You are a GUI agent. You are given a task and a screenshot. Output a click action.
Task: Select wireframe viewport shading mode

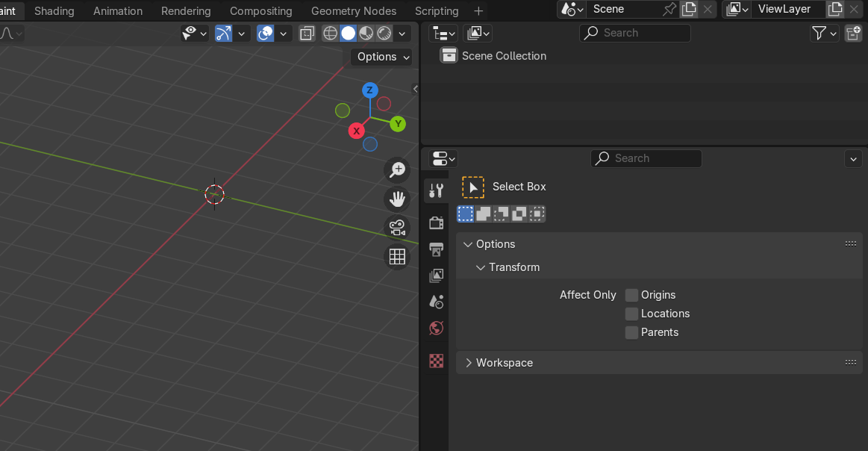point(330,34)
